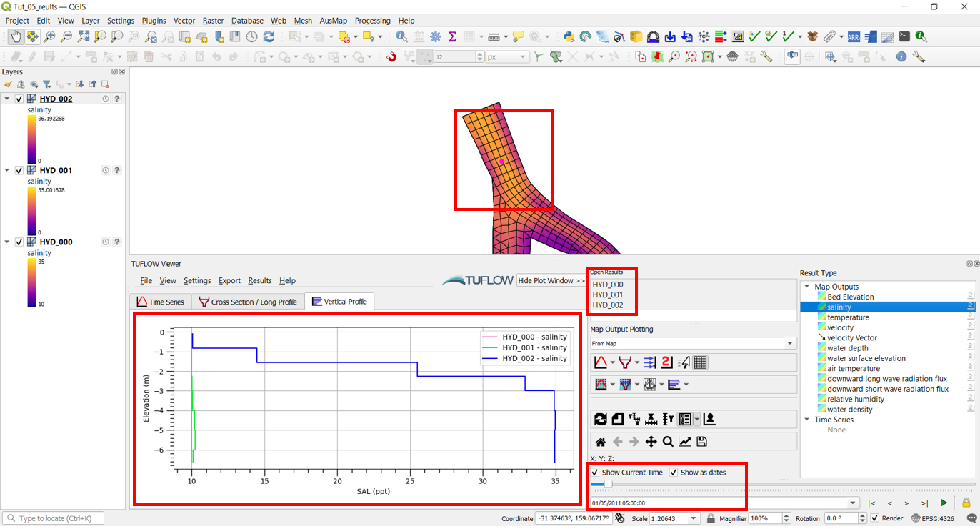Toggle the secondary axis '2' icon
The height and width of the screenshot is (529, 980).
(665, 362)
